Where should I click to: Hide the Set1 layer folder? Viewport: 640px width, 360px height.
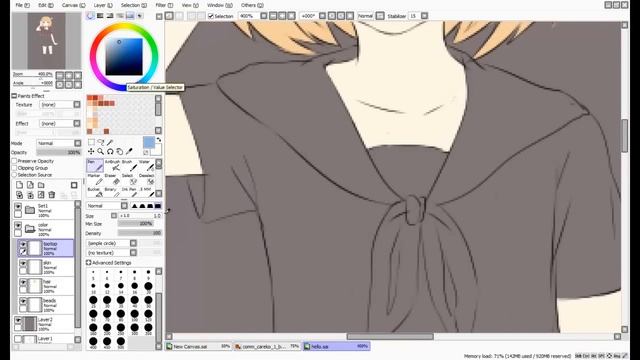click(x=18, y=207)
